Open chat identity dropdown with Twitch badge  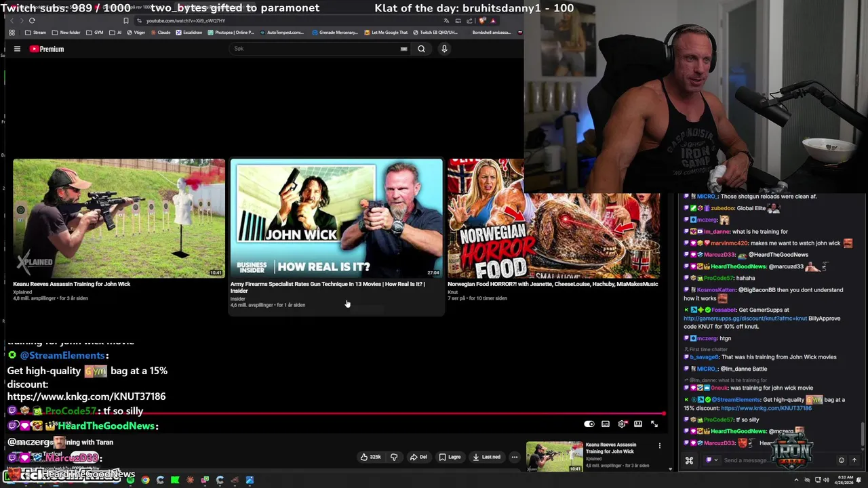711,460
